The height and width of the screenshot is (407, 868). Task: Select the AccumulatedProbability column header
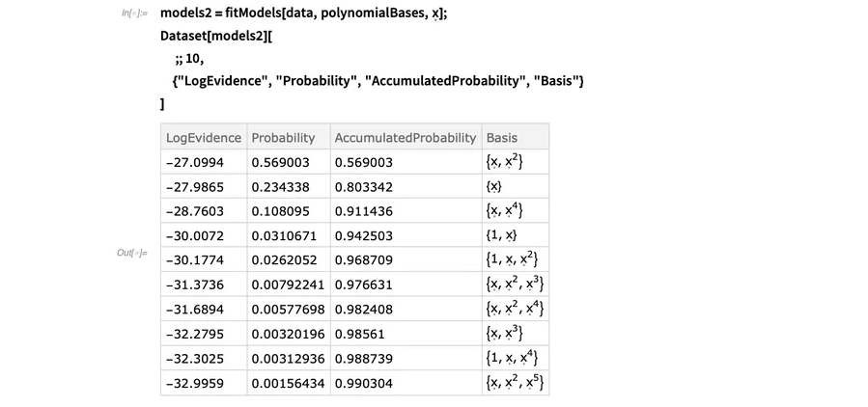point(406,138)
